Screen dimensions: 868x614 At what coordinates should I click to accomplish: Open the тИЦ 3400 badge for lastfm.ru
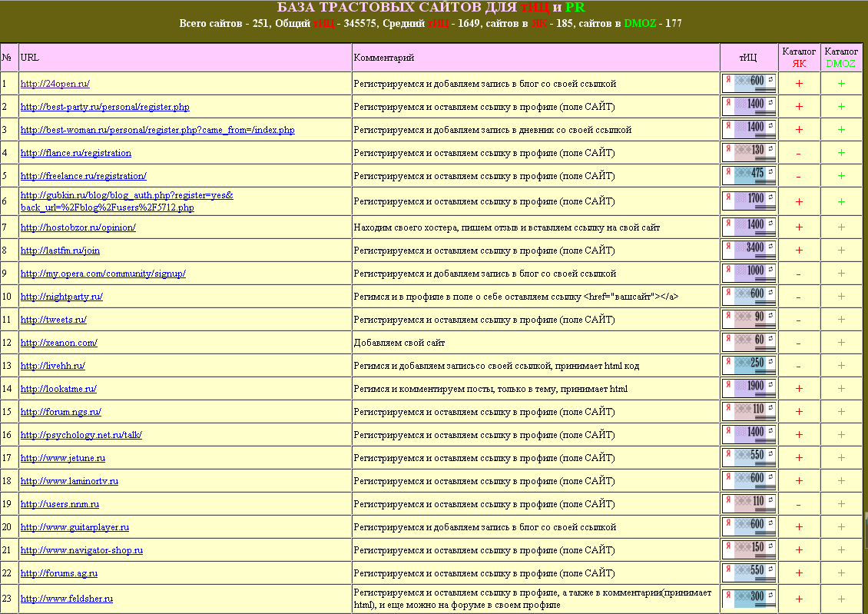tap(749, 251)
